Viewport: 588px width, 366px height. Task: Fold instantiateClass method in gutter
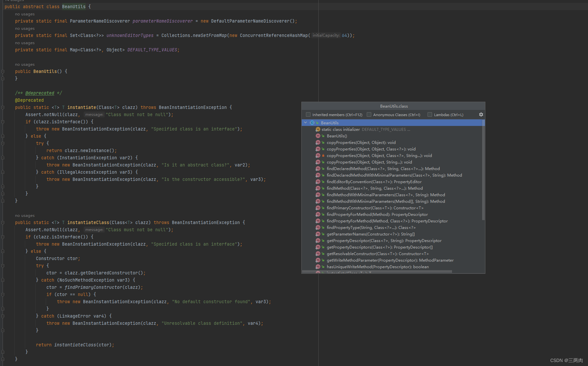(x=3, y=222)
